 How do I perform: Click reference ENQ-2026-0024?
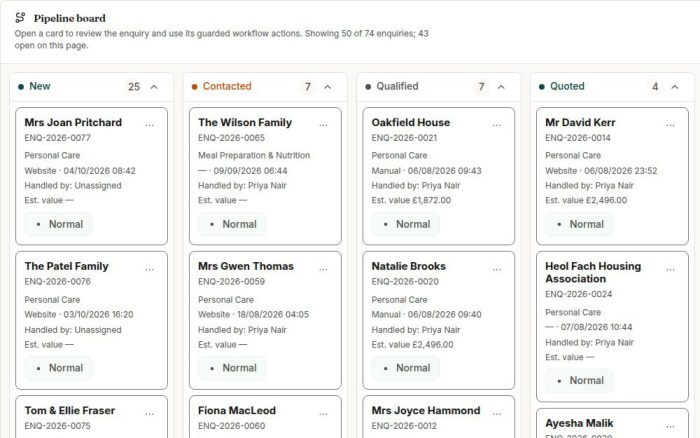579,294
